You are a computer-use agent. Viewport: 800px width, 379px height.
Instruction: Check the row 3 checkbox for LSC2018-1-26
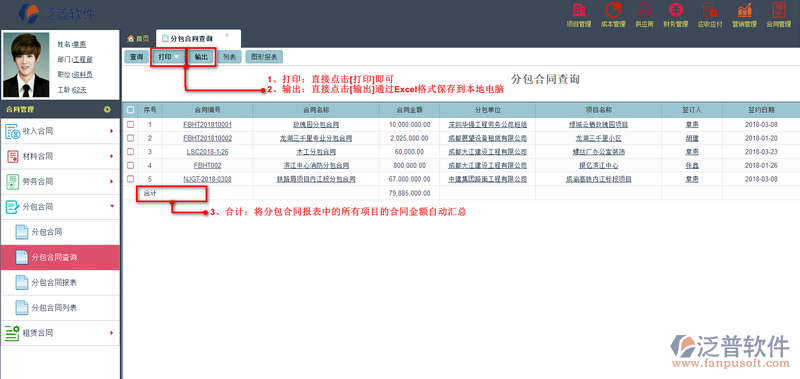(x=130, y=151)
